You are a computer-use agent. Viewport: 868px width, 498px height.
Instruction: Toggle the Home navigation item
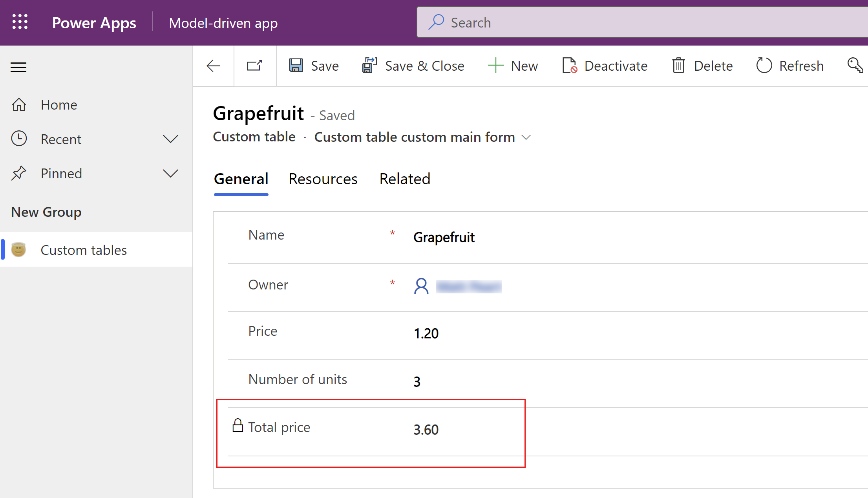(59, 104)
